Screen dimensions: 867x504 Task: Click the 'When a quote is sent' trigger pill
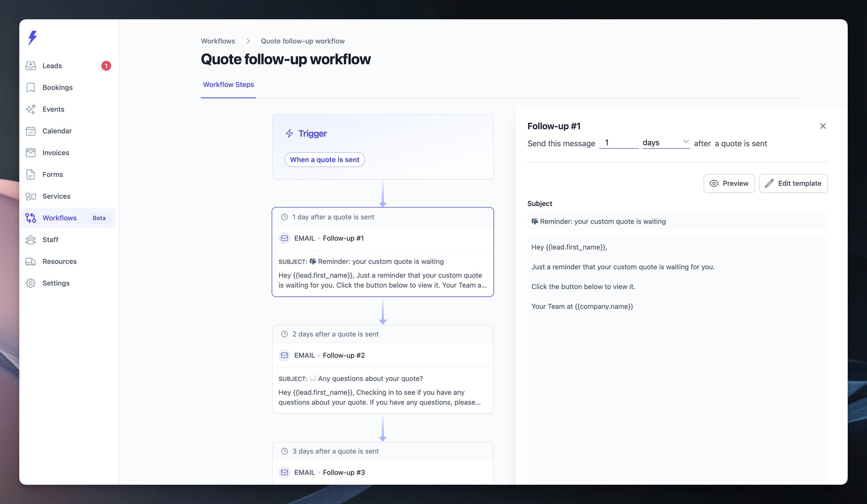324,159
